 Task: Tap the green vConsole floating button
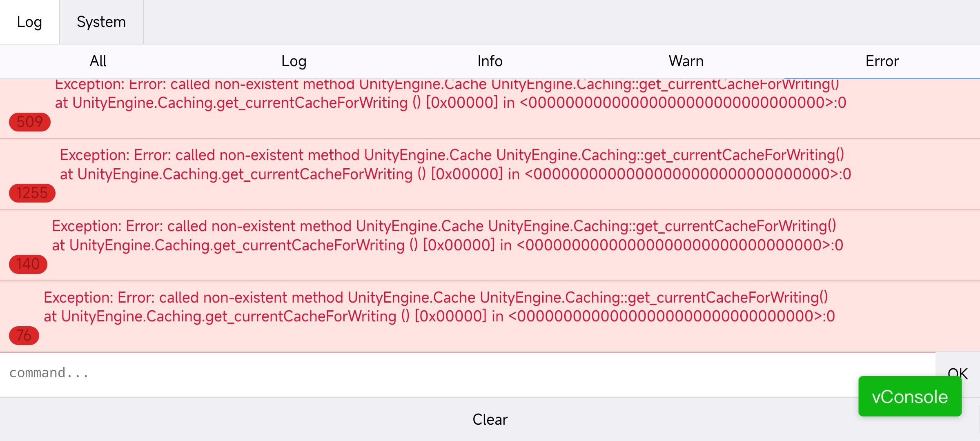(x=910, y=396)
